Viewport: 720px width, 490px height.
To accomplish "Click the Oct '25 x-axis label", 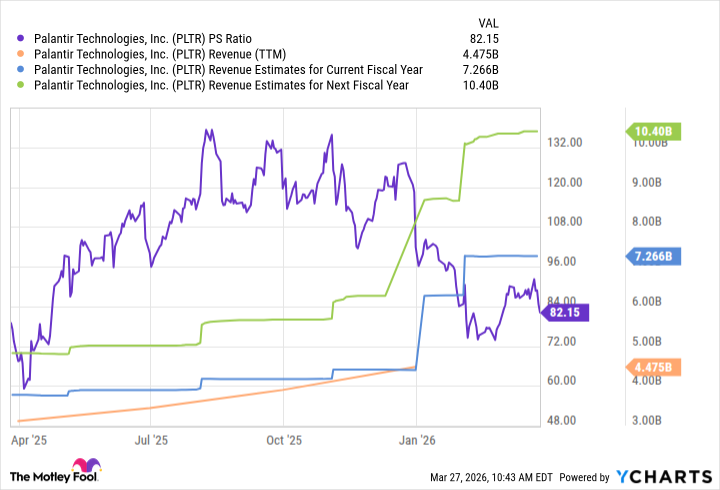I will [285, 438].
